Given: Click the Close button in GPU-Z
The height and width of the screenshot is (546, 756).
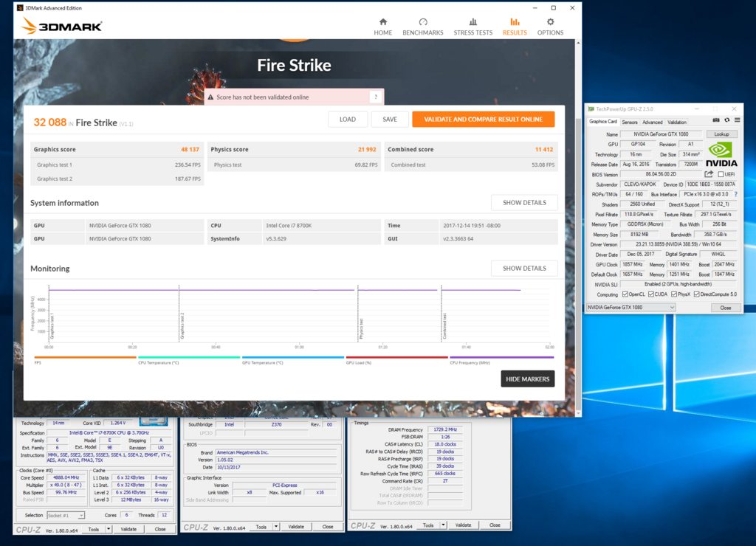Looking at the screenshot, I should tap(725, 308).
